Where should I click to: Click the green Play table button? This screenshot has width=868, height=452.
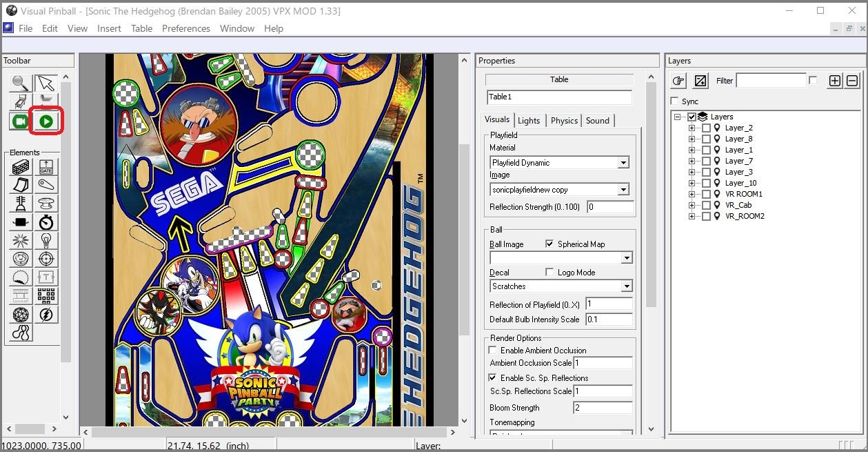pos(46,121)
